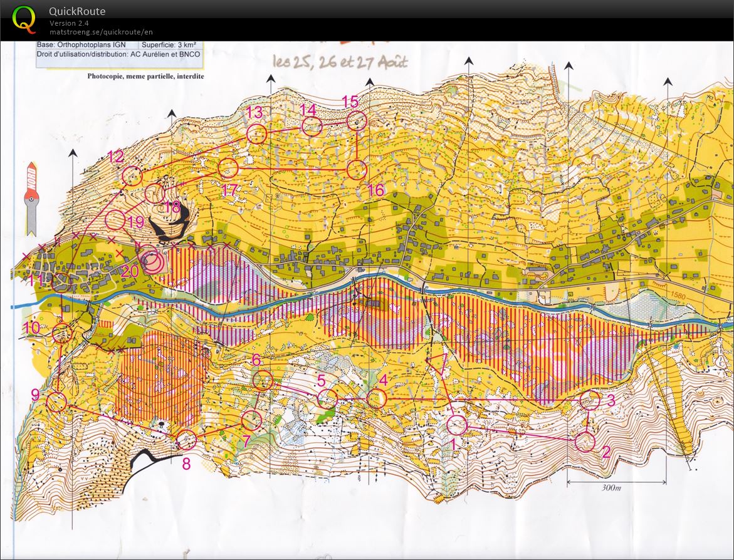Screen dimensions: 734x560
Task: Click the "Superficie: 3 km²" text
Action: (169, 45)
